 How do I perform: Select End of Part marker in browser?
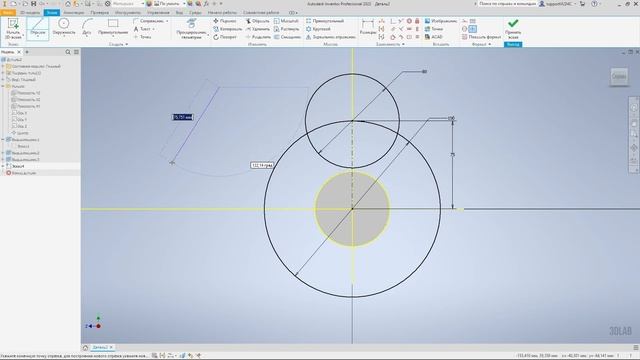click(x=21, y=173)
